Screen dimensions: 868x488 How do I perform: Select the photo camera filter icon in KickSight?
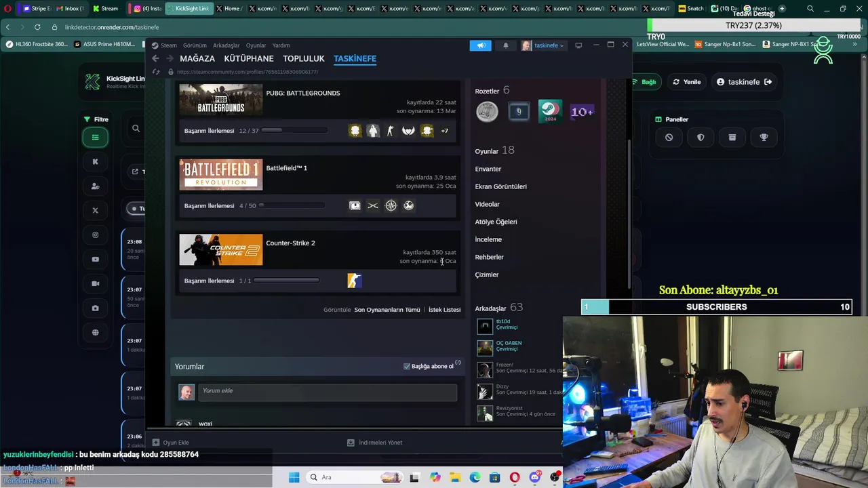[95, 308]
